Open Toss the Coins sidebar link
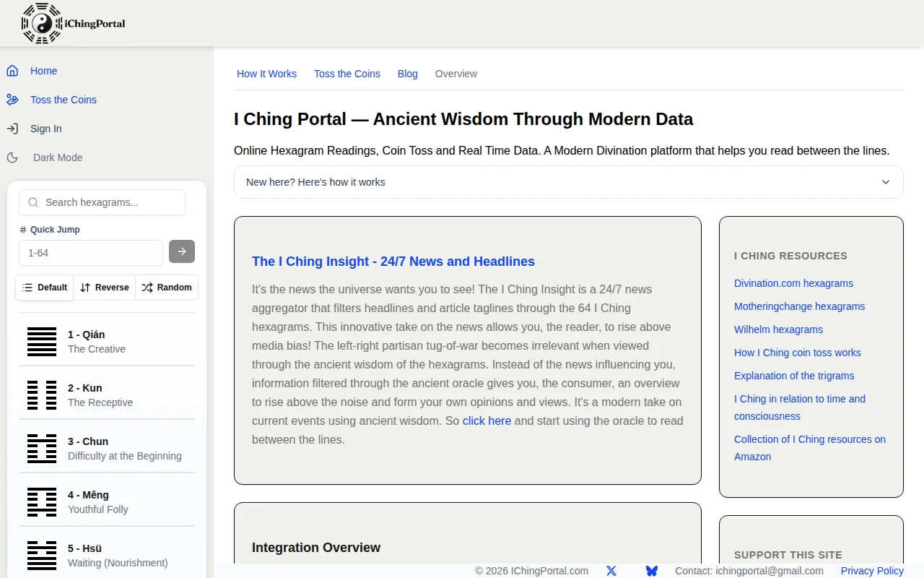 tap(64, 100)
